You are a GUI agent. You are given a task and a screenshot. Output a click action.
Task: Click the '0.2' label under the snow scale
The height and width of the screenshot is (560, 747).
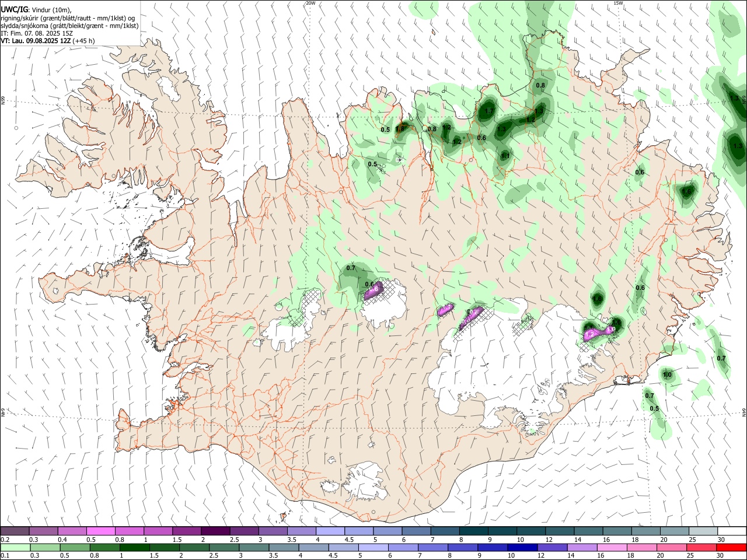pos(5,540)
